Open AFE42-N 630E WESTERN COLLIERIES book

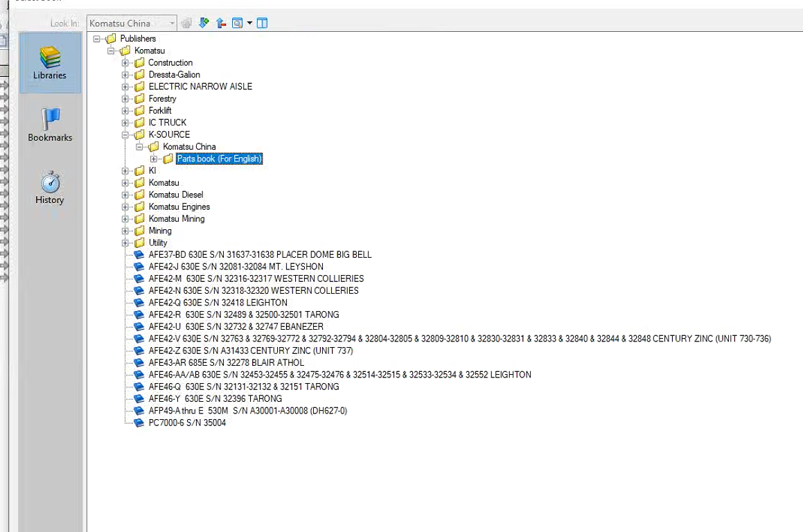(254, 291)
